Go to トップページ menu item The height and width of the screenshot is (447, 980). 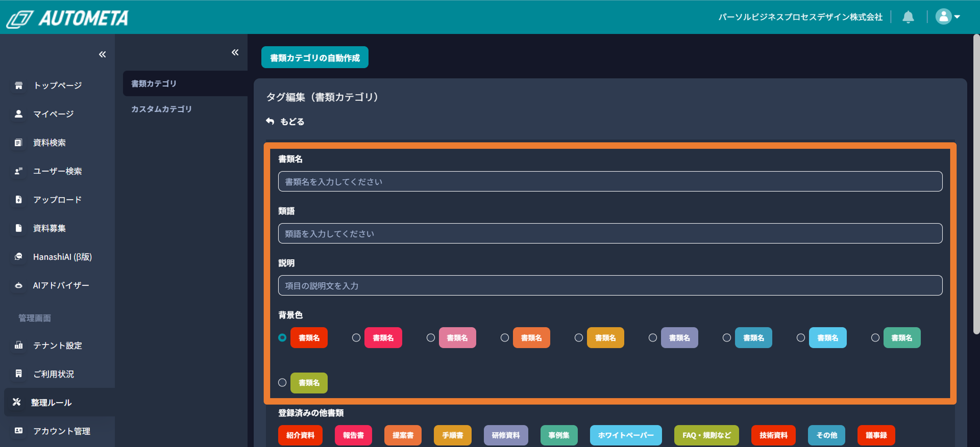pos(58,85)
